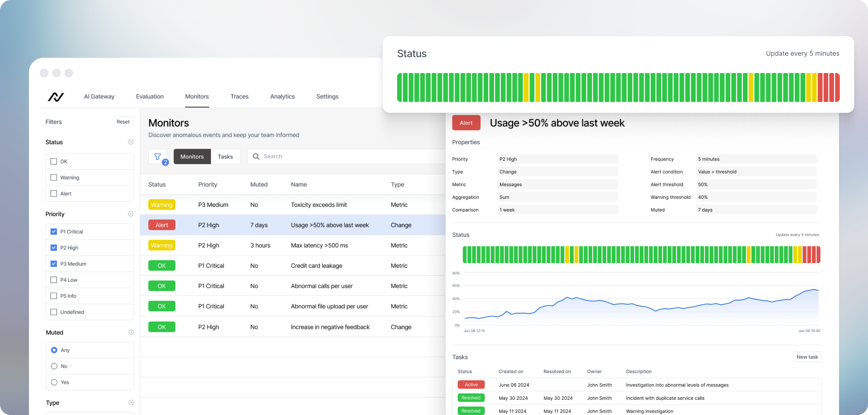Go to the Traces tab
The image size is (868, 415).
pyautogui.click(x=239, y=97)
